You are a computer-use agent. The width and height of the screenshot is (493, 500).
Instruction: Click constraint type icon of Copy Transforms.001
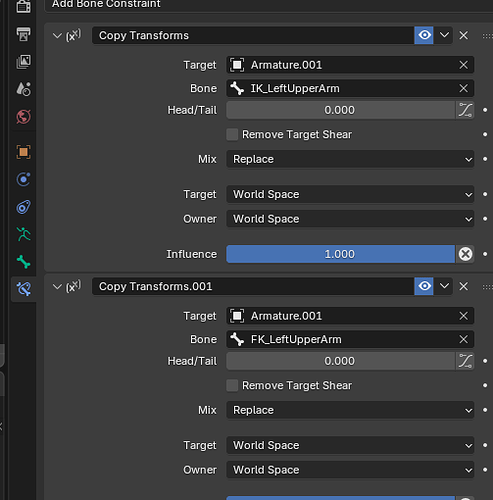click(x=73, y=286)
